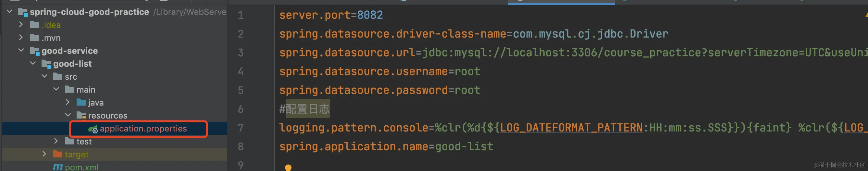
Task: Click the server.port key
Action: 315,15
